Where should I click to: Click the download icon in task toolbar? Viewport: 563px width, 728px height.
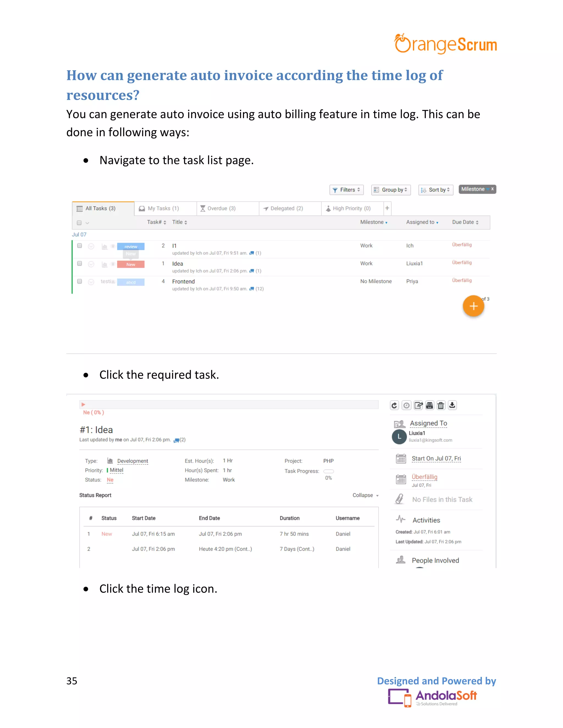tap(452, 405)
